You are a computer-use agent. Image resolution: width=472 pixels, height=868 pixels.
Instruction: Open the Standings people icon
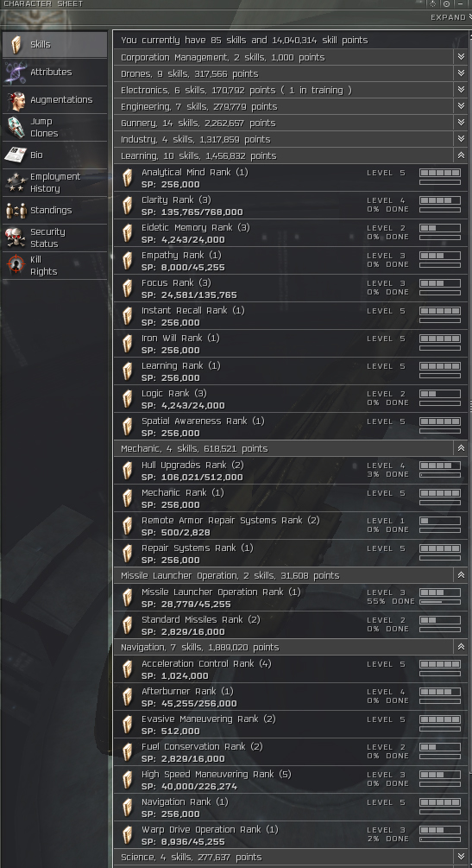(16, 211)
